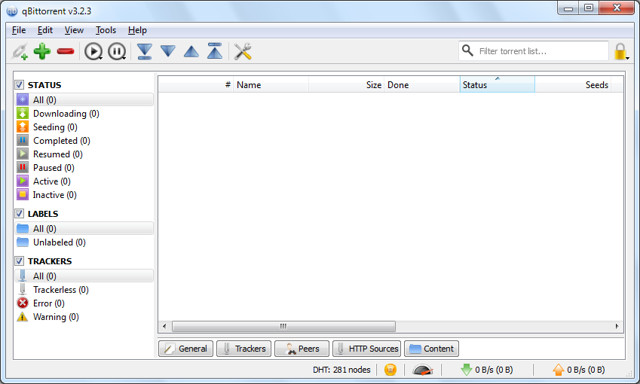
Task: Sort by the Name column header
Action: coord(271,84)
